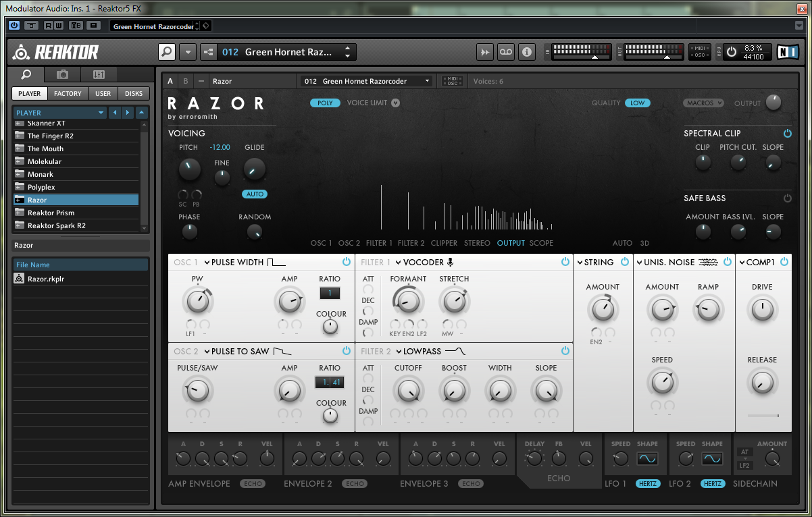Click the host Write automation W button
The image size is (812, 517).
(x=59, y=25)
